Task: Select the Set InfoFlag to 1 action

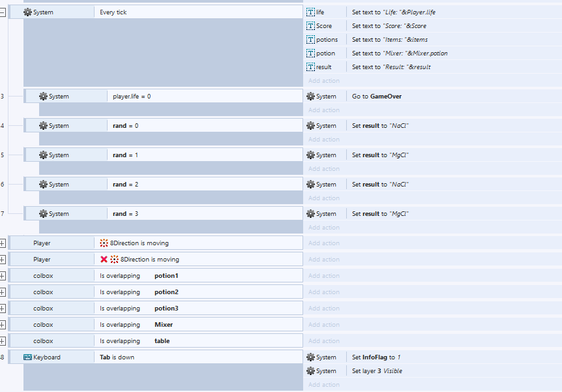Action: click(x=376, y=357)
